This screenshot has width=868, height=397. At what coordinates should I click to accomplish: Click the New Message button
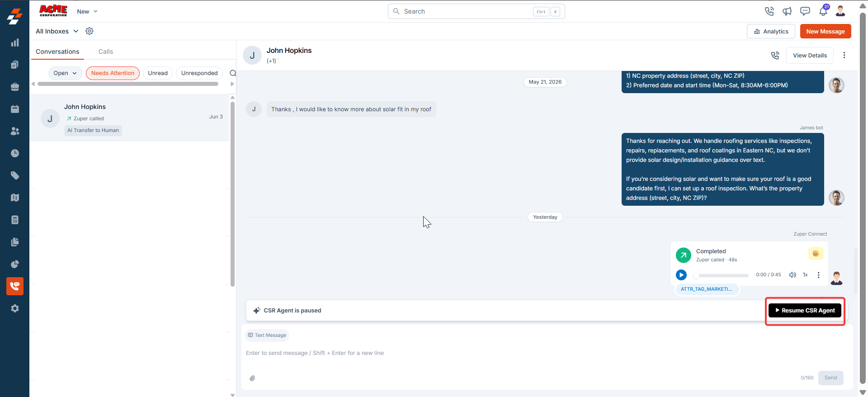pos(826,32)
